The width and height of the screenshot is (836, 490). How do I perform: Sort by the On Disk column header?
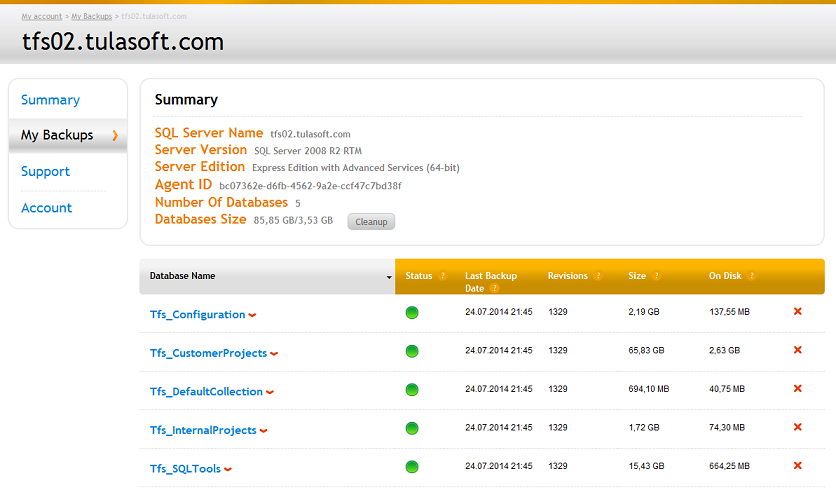pyautogui.click(x=725, y=276)
